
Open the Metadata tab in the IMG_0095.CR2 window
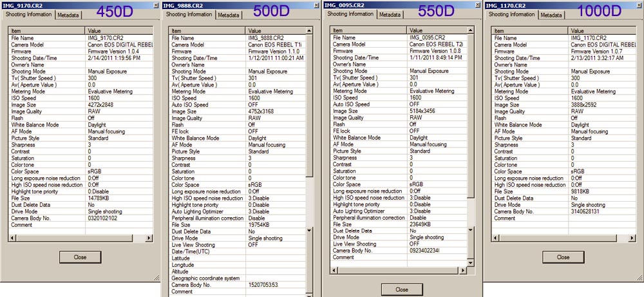click(390, 15)
